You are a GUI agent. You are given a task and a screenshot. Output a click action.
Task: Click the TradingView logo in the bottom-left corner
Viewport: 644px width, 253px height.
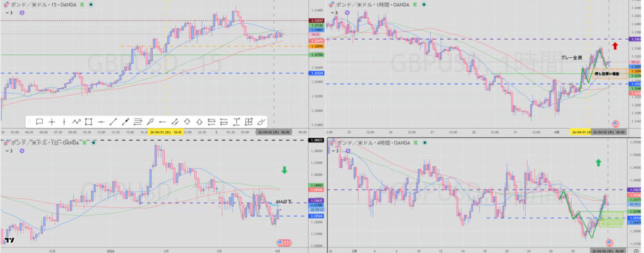coord(9,240)
